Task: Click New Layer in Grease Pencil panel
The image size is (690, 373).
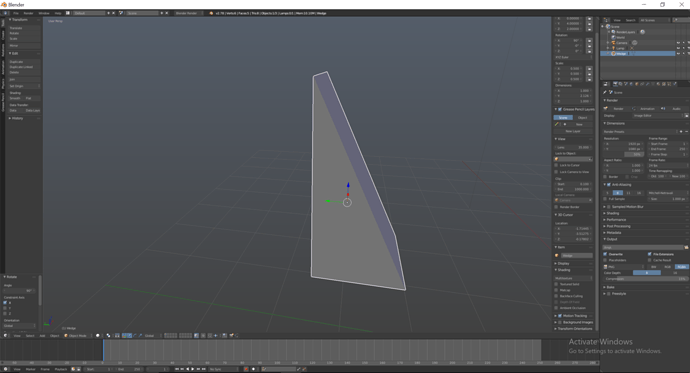Action: (x=573, y=131)
